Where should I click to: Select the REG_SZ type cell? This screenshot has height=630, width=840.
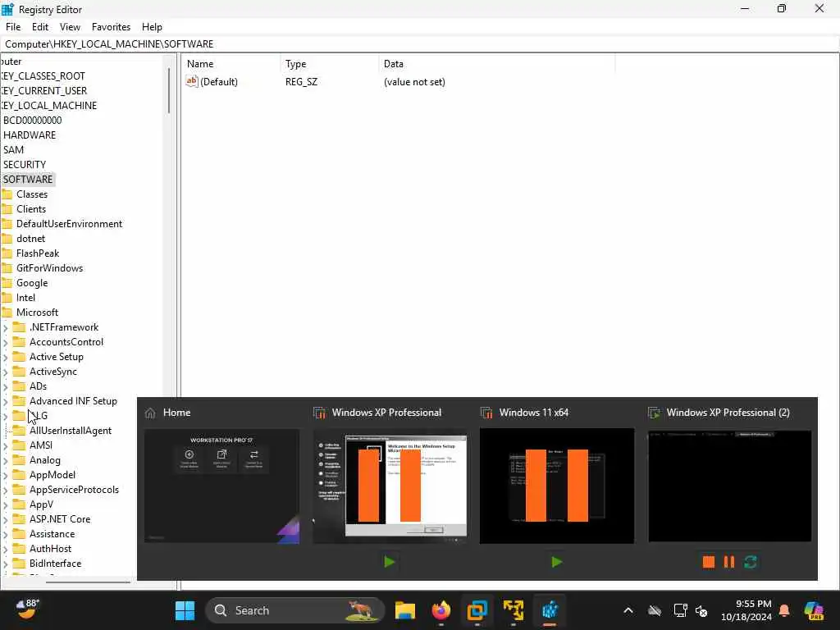(301, 82)
